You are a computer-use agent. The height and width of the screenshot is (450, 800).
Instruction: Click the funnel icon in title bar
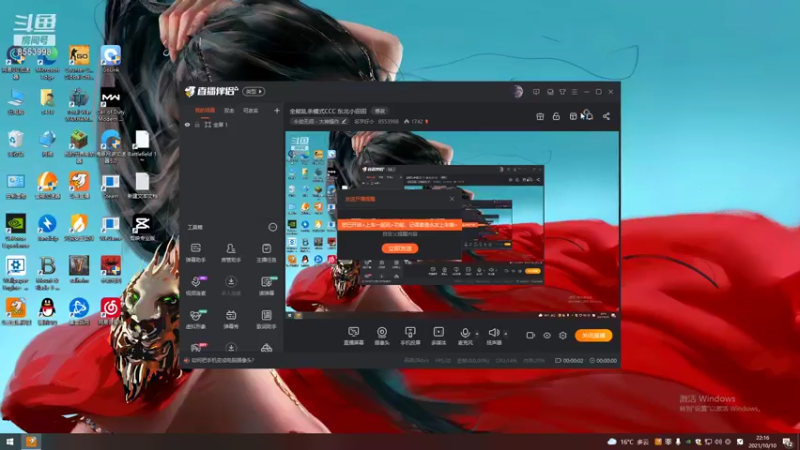[x=562, y=92]
